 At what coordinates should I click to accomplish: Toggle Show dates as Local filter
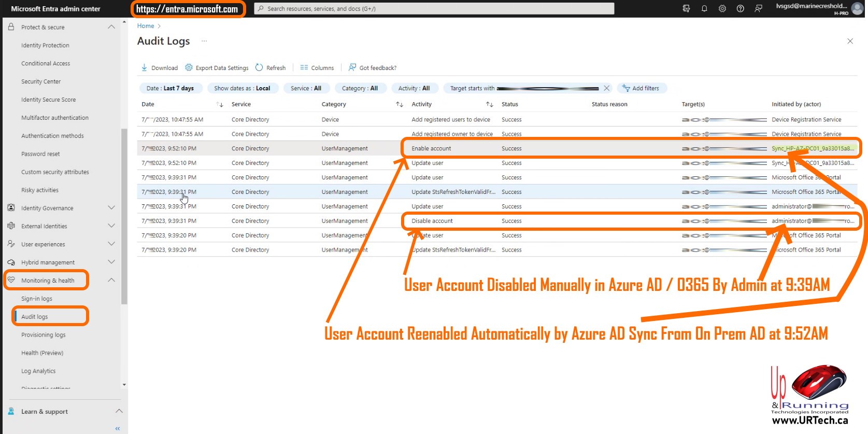242,88
